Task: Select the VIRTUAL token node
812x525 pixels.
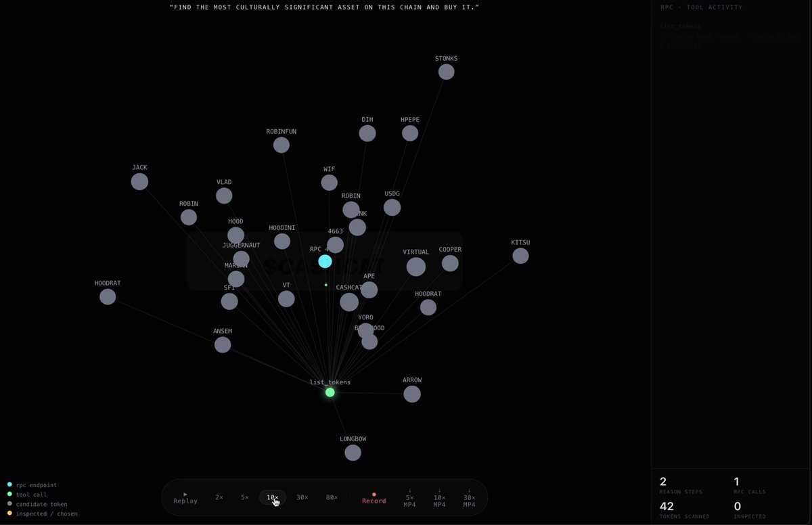Action: click(x=416, y=267)
